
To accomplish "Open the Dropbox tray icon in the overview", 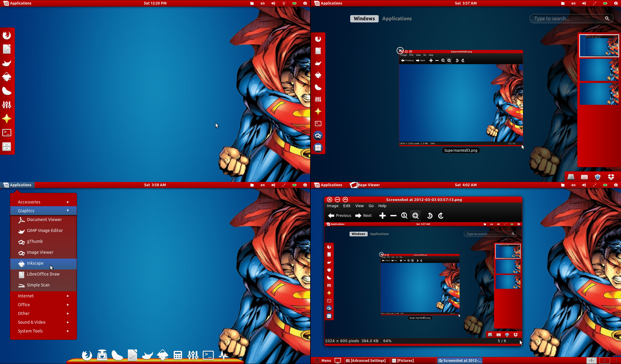I will tap(611, 177).
